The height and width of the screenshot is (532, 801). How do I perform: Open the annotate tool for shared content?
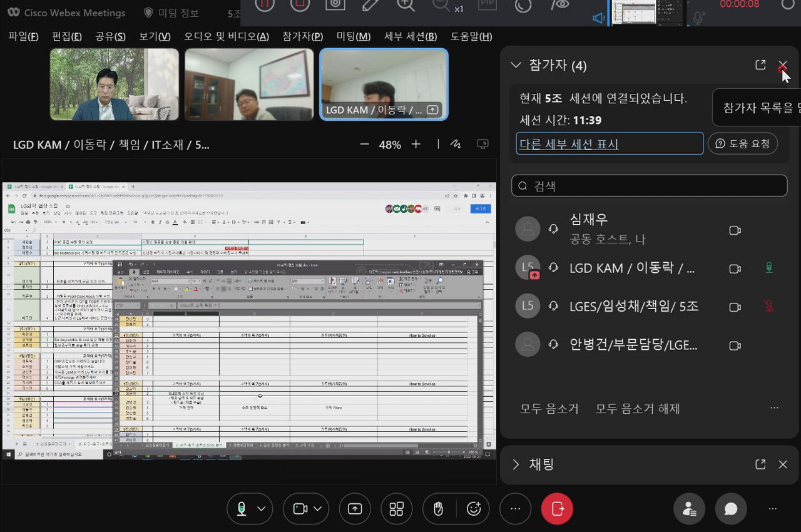click(x=456, y=145)
